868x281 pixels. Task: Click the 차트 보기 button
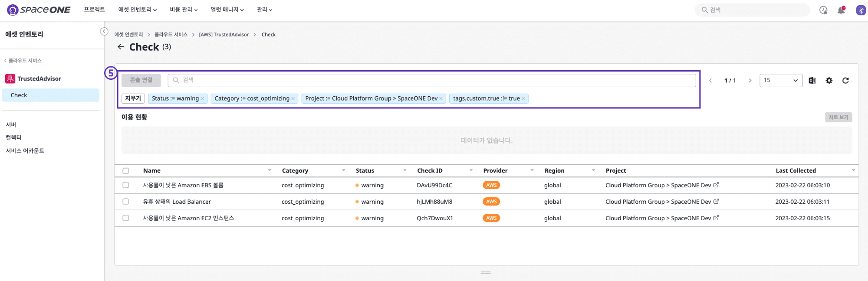pos(838,117)
